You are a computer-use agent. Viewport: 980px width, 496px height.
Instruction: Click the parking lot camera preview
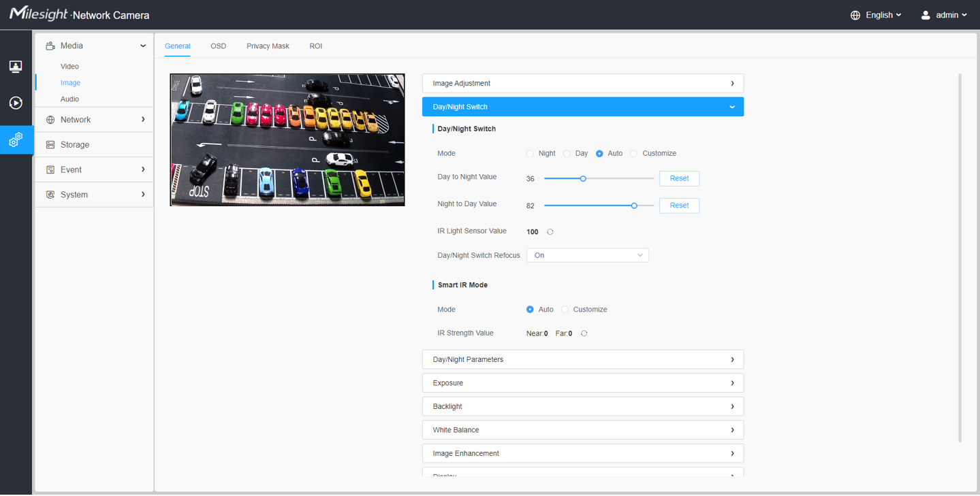(x=287, y=139)
